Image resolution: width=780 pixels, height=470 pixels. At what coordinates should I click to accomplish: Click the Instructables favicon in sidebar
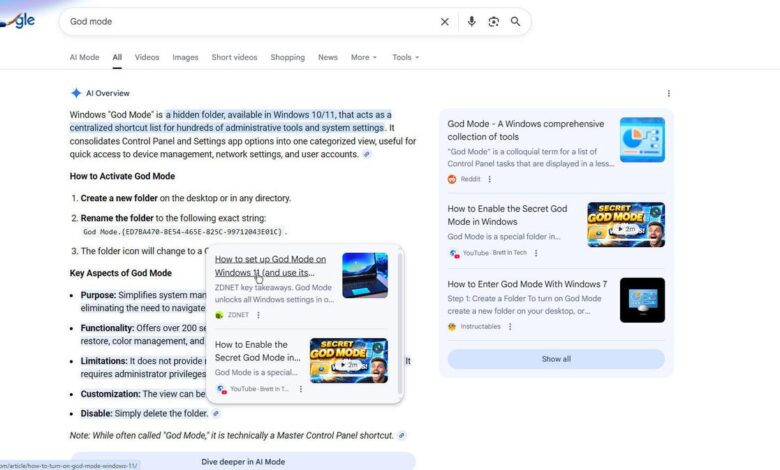(452, 327)
